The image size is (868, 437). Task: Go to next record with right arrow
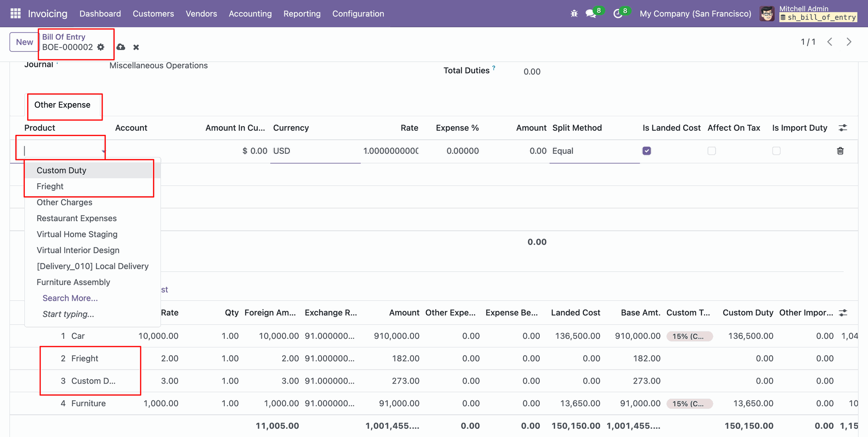(849, 42)
